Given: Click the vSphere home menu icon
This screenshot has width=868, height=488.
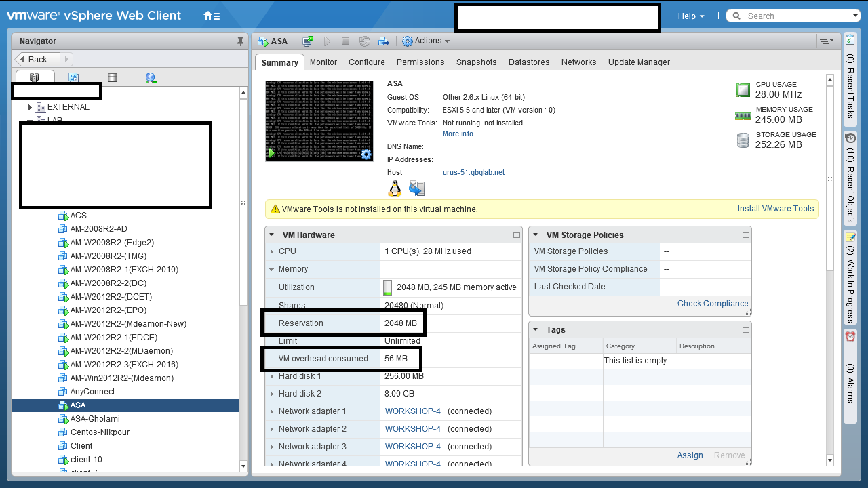Looking at the screenshot, I should click(211, 16).
